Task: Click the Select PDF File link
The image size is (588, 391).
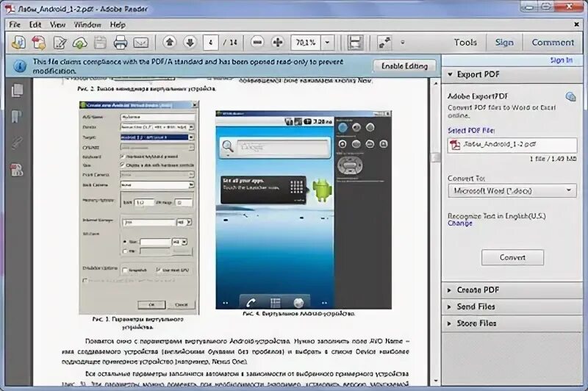Action: click(x=471, y=131)
